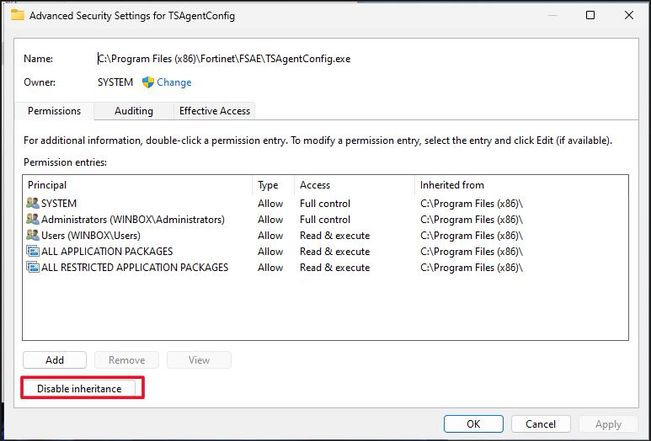Cancel the Advanced Security Settings dialog
This screenshot has height=441, width=651.
coord(540,424)
